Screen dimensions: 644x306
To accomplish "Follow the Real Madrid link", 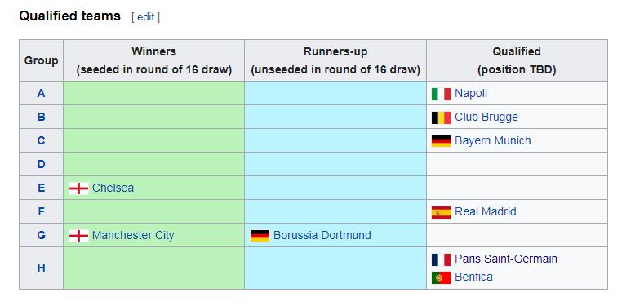I will tap(486, 212).
